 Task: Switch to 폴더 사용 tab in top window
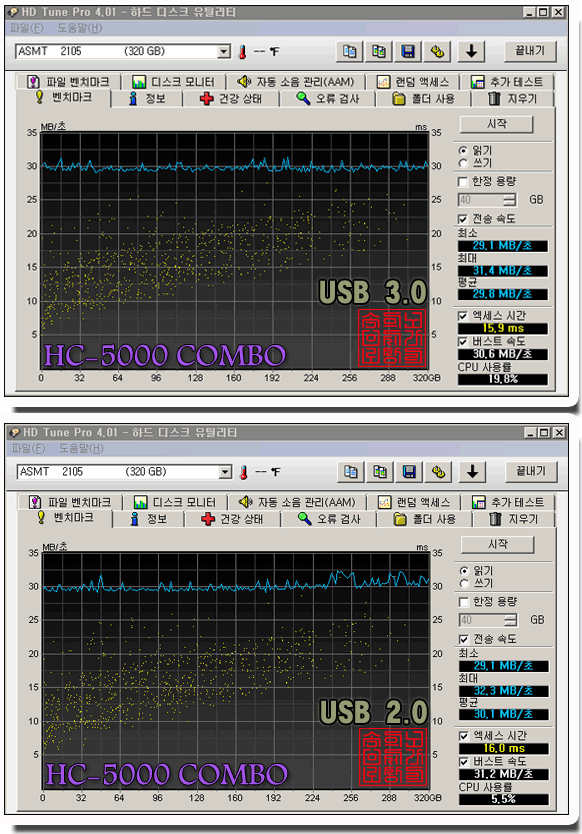tap(423, 98)
